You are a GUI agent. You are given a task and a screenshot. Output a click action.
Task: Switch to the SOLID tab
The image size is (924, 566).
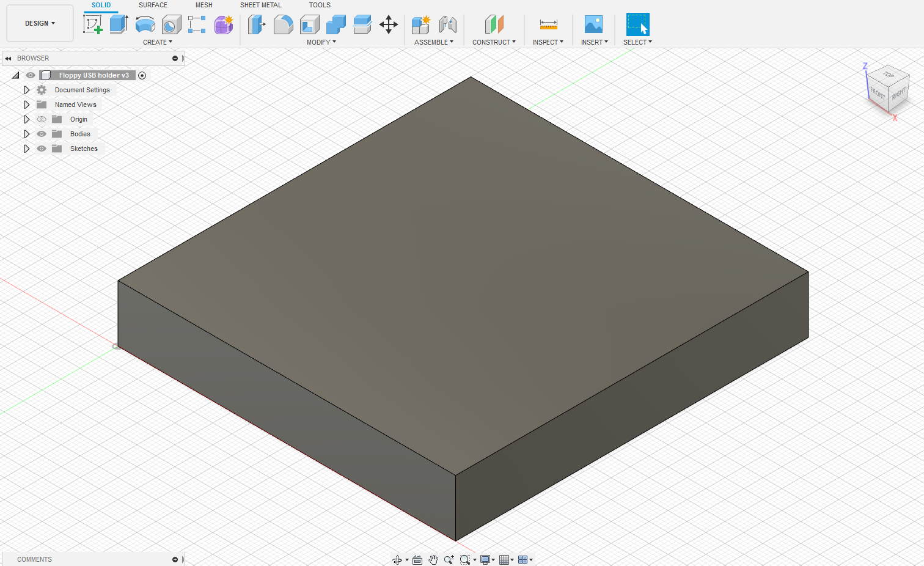tap(101, 5)
